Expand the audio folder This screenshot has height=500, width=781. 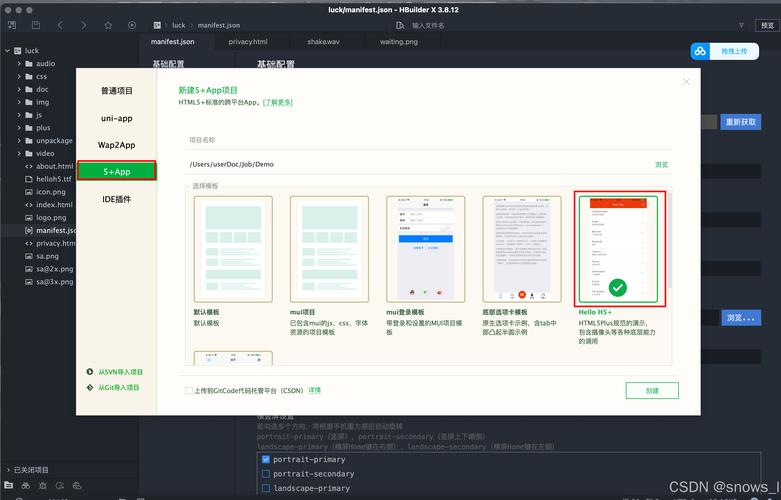click(19, 63)
